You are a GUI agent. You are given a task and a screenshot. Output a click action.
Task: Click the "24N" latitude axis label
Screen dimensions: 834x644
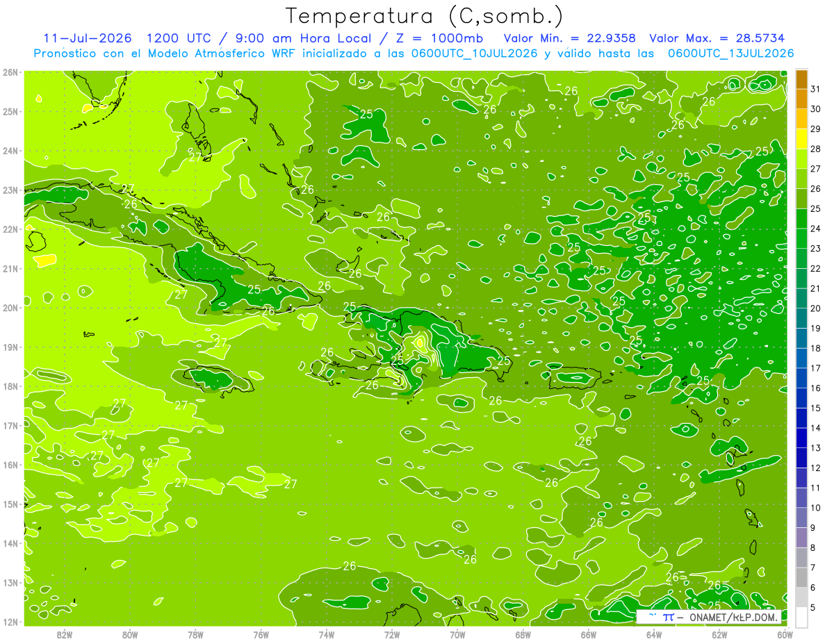point(10,151)
